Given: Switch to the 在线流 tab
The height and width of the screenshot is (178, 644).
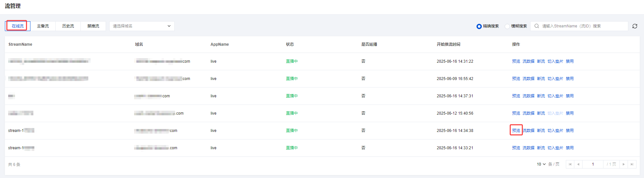Looking at the screenshot, I should [18, 26].
